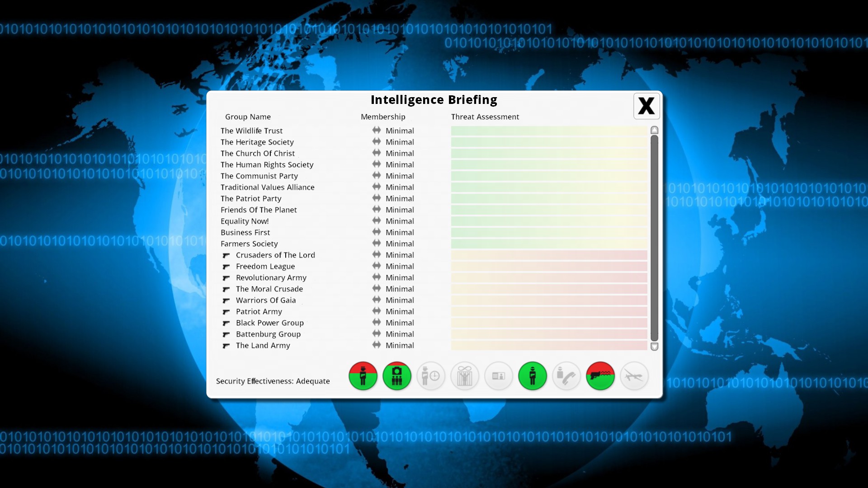Click The Communist Party group name
Screen dimensions: 868x488
pos(259,176)
